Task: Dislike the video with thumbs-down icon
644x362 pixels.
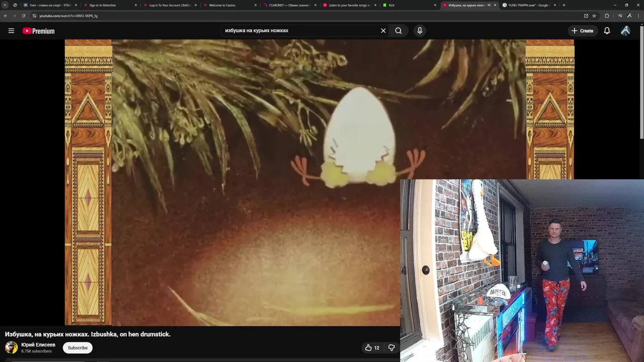Action: 391,347
